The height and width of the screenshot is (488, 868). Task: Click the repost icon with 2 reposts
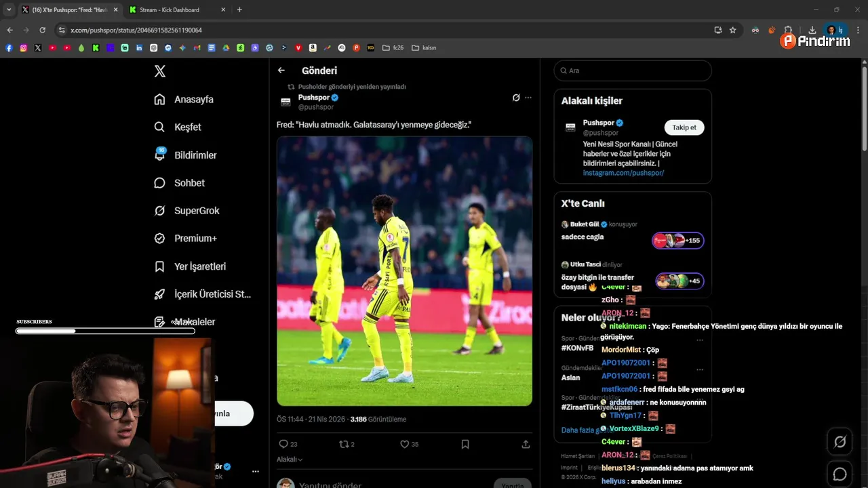tap(344, 444)
